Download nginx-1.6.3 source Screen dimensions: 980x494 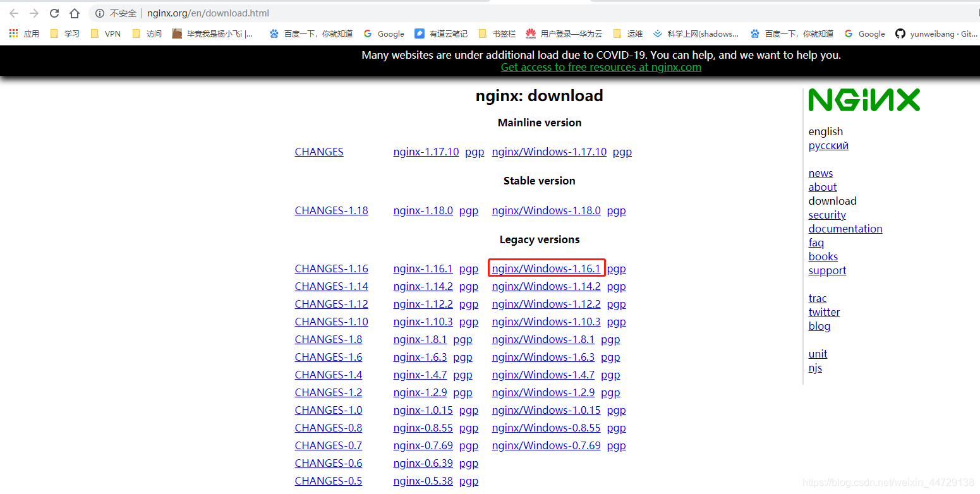[x=420, y=357]
